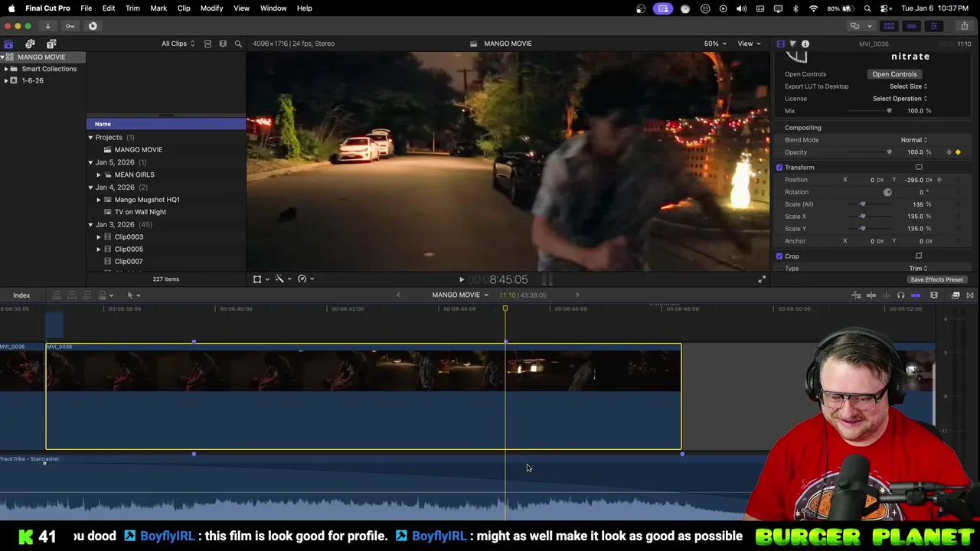Play the viewer with play button
This screenshot has width=980, height=551.
point(462,280)
